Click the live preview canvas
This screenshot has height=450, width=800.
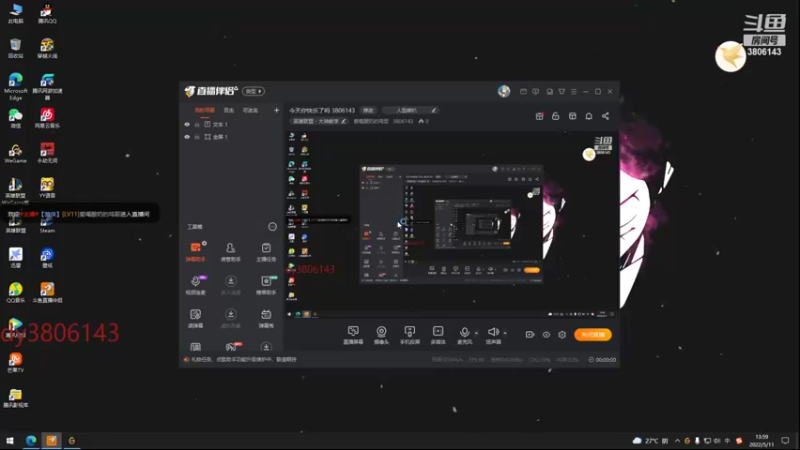pyautogui.click(x=452, y=224)
